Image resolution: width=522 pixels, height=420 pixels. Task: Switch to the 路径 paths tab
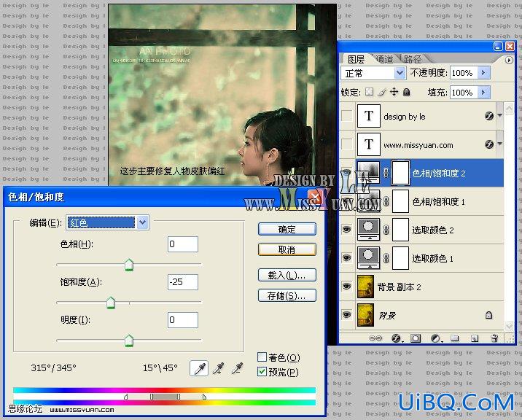[x=413, y=59]
